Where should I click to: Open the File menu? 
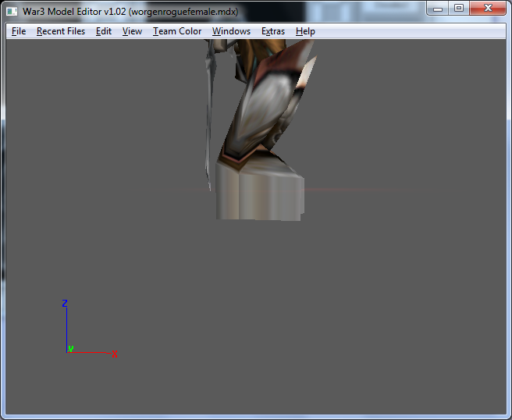click(x=19, y=31)
